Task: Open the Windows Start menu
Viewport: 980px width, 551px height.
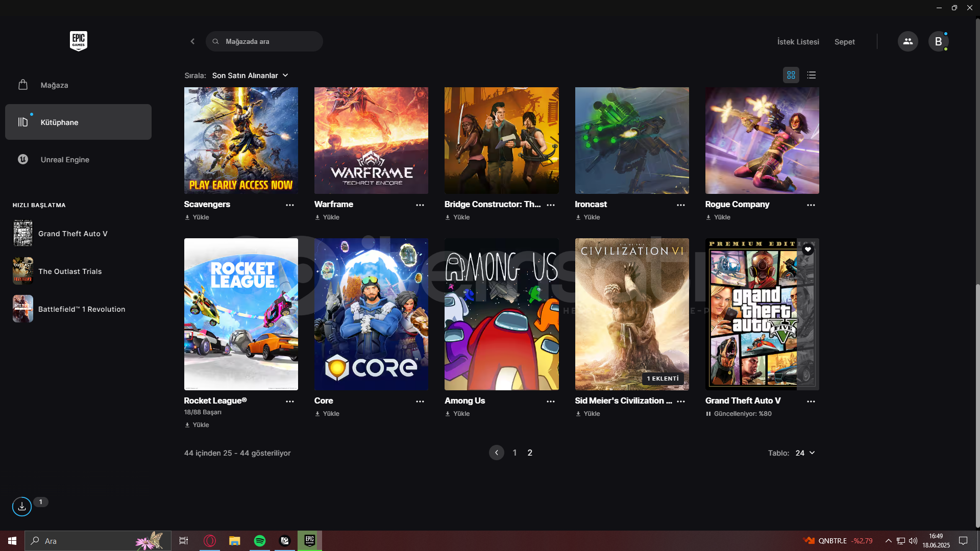Action: click(x=12, y=541)
